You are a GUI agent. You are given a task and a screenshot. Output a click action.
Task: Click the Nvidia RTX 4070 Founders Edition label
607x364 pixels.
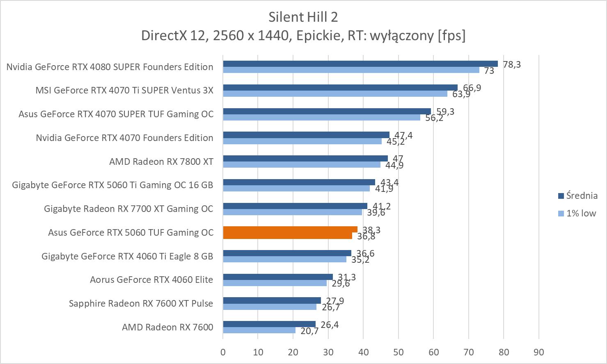click(124, 138)
